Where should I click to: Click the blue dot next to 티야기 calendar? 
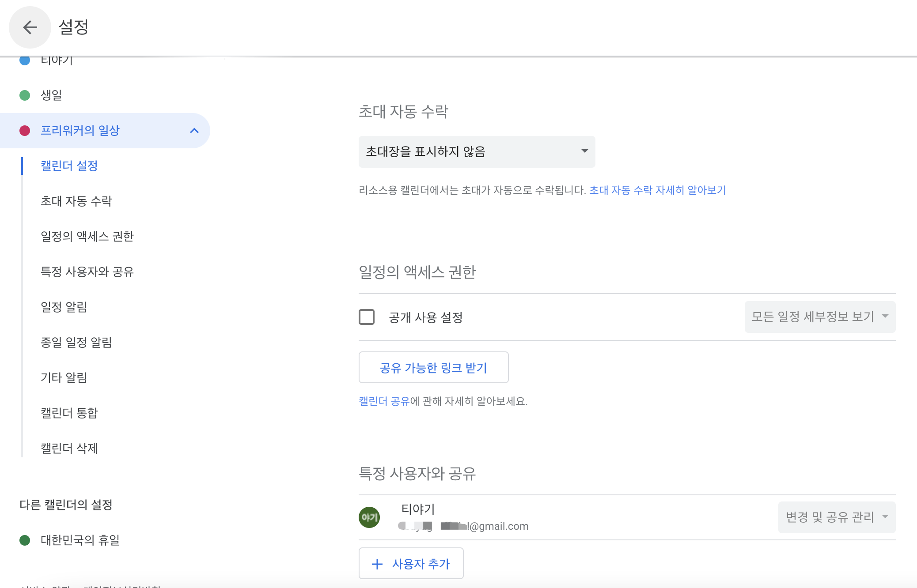coord(24,61)
